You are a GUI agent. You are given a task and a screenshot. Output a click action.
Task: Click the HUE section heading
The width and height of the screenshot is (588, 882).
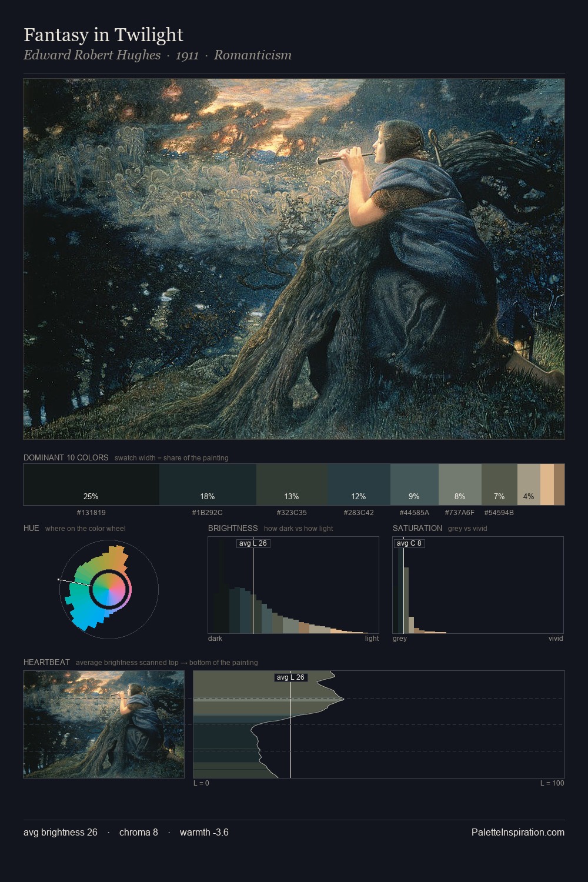31,528
